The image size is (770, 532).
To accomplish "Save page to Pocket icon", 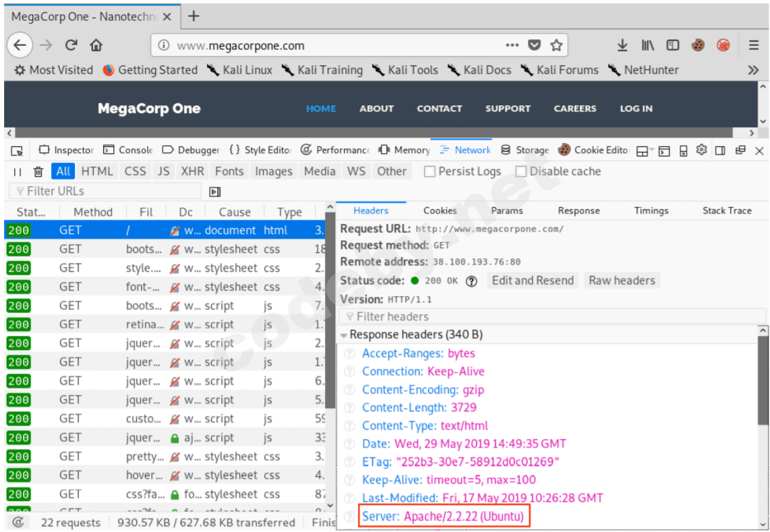I will pyautogui.click(x=534, y=45).
